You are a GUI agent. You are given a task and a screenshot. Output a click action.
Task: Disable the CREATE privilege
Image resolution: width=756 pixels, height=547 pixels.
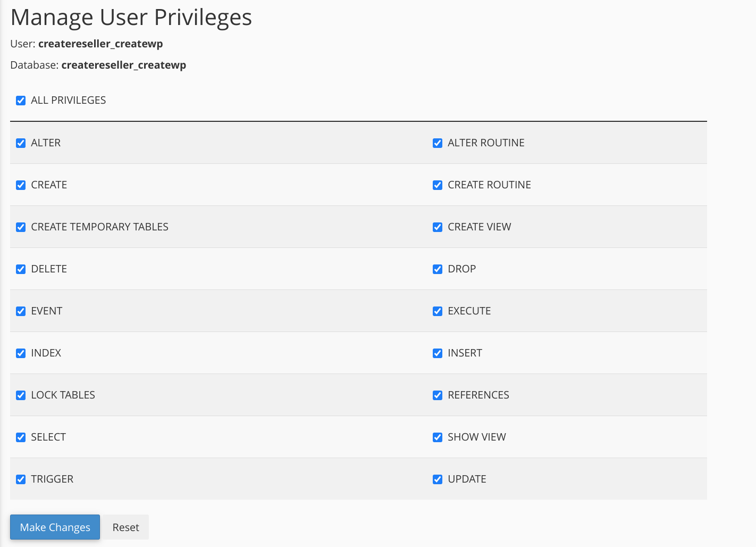pyautogui.click(x=21, y=185)
